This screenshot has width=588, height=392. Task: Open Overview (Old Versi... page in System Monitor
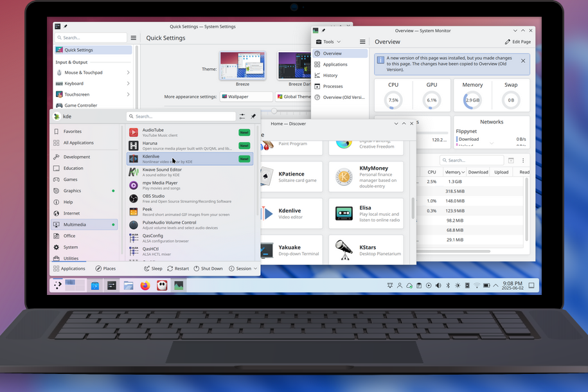pos(340,97)
